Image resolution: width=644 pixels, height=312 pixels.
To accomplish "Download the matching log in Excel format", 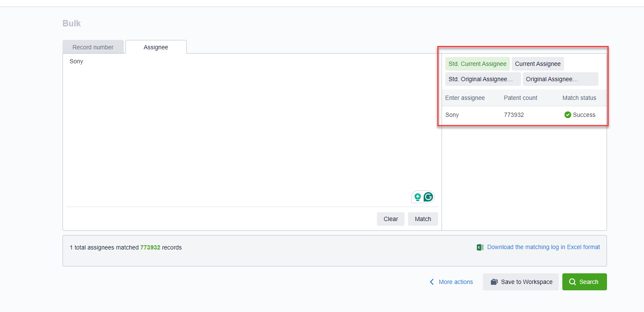I will pyautogui.click(x=543, y=247).
